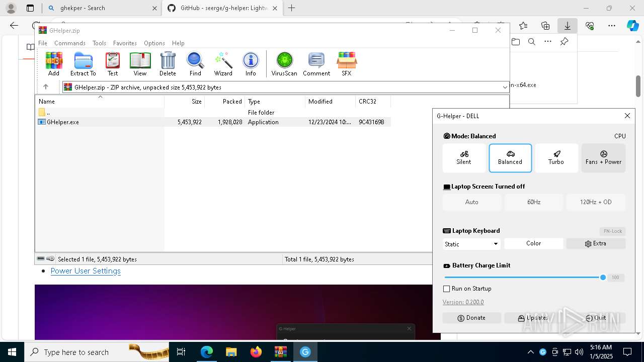Open Fans + Power settings
Screen dimensions: 644x362
pos(603,158)
